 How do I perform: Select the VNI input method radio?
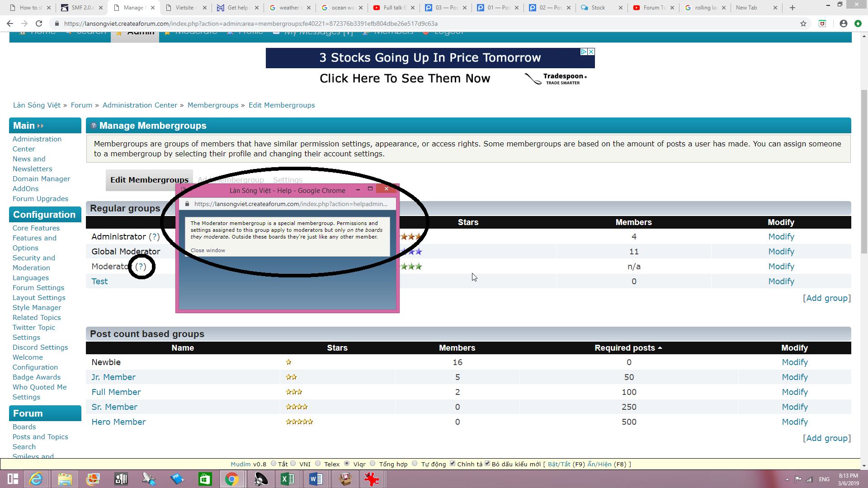pyautogui.click(x=293, y=463)
